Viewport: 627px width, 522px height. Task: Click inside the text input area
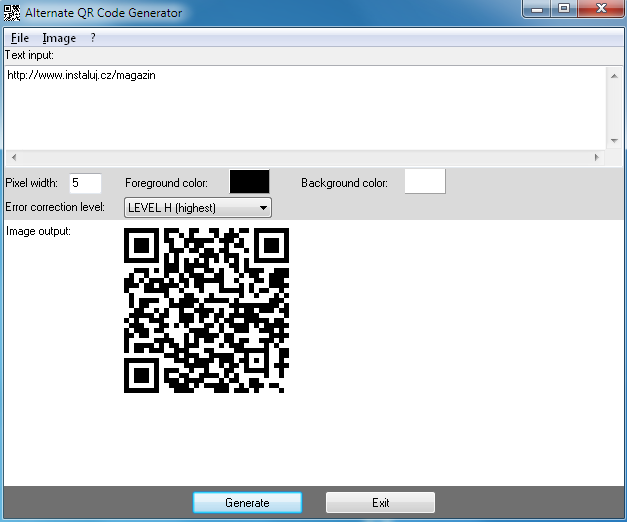(300, 105)
